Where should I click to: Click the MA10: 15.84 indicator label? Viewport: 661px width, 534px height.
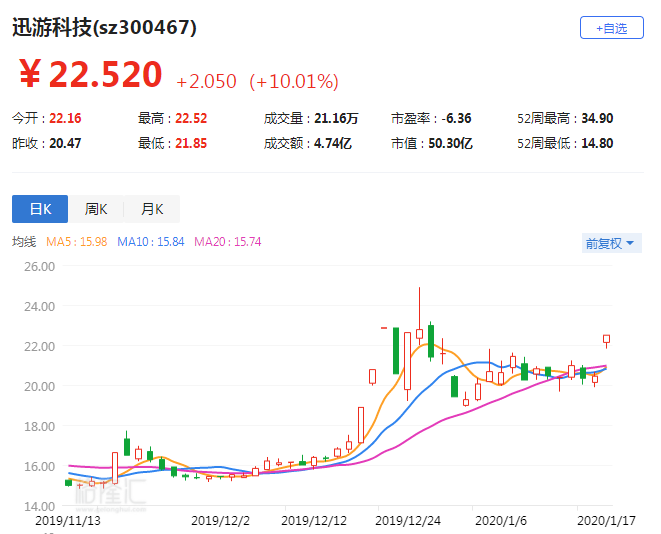coord(150,242)
